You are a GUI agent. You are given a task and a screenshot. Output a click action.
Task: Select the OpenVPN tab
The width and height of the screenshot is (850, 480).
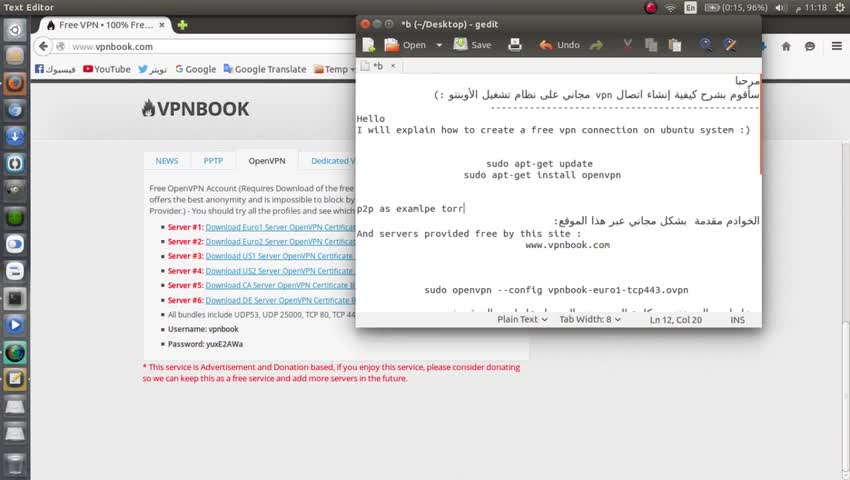pos(267,161)
